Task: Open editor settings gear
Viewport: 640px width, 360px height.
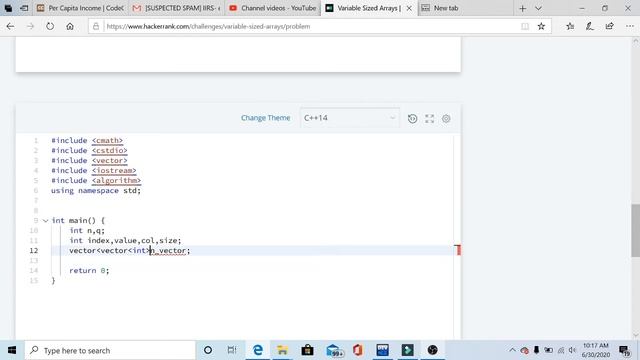Action: 446,118
